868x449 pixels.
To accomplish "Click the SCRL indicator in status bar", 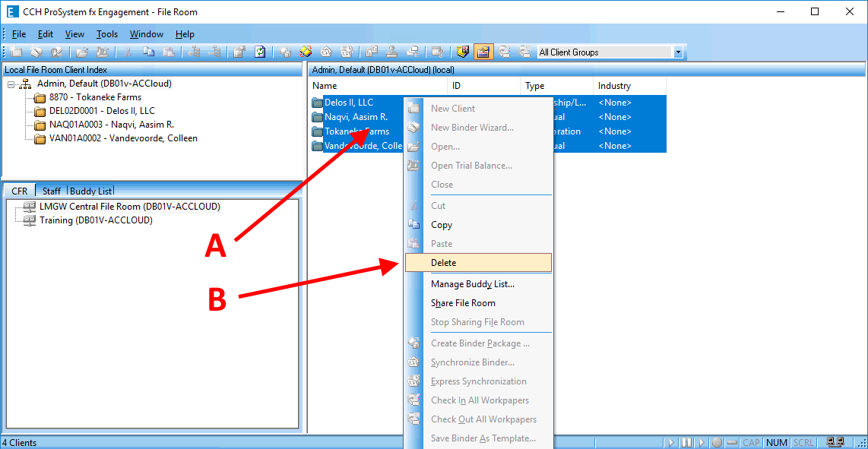I will 803,443.
